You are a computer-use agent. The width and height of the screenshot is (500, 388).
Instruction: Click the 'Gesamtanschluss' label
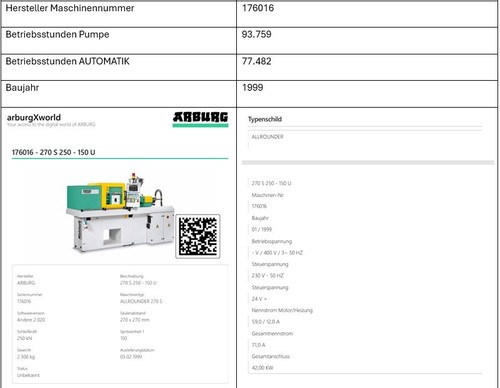(271, 356)
